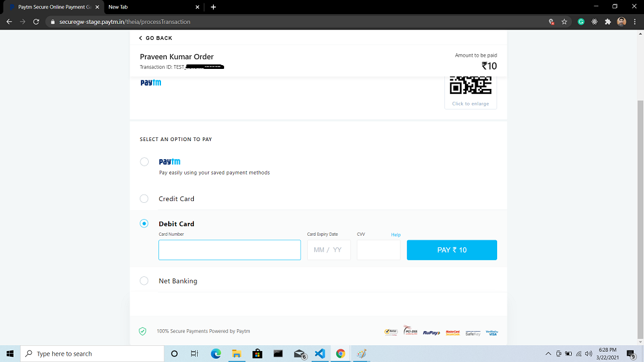Go back using browser back arrow
Viewport: 644px width, 362px height.
(x=9, y=22)
